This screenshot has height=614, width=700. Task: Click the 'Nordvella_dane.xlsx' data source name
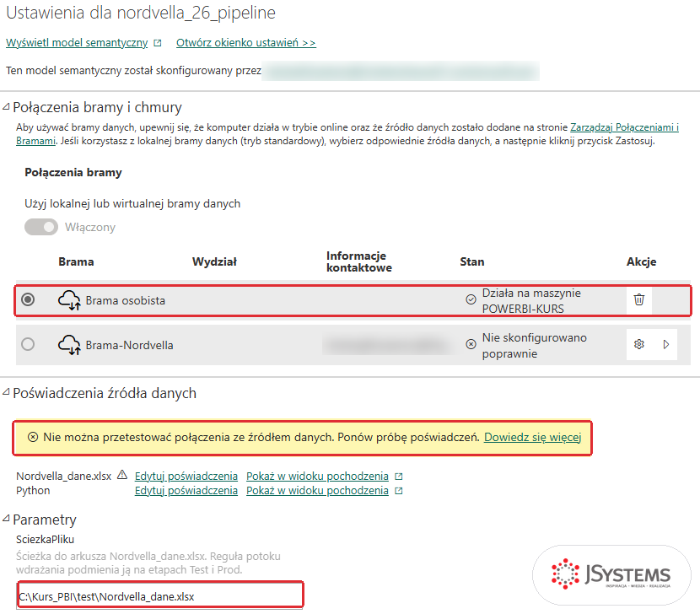click(x=64, y=477)
